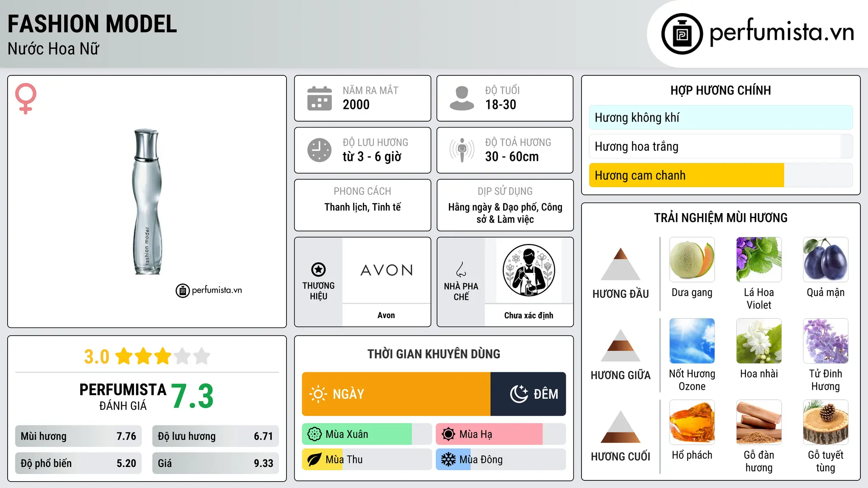The height and width of the screenshot is (488, 868).
Task: Click the perfumista.vn bottle logo in header
Action: (682, 34)
